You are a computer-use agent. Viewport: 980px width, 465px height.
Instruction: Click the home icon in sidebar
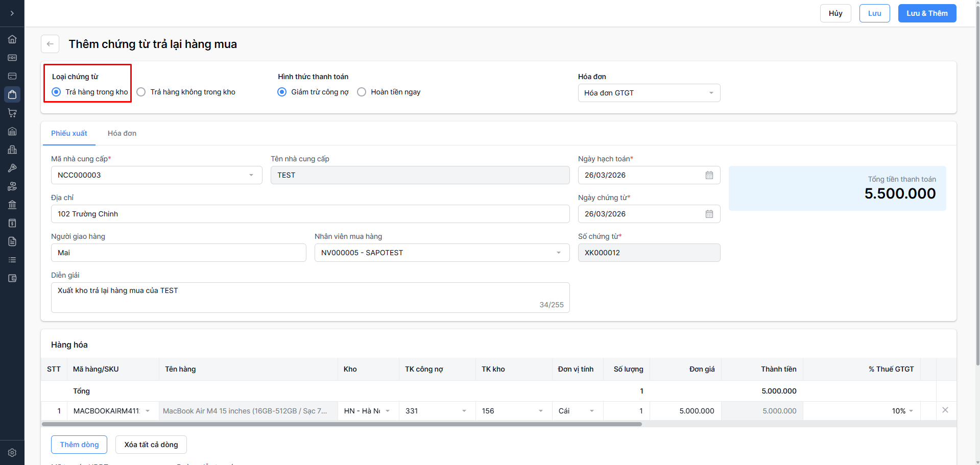(12, 39)
